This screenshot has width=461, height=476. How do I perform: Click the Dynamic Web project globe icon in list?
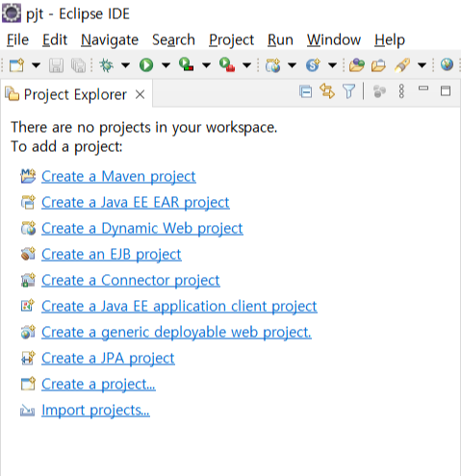pyautogui.click(x=28, y=228)
